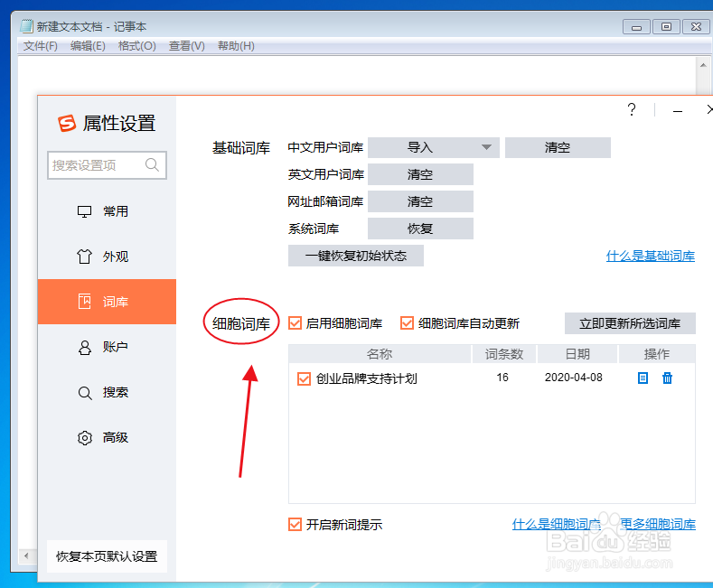The width and height of the screenshot is (713, 588).
Task: Go to the 账户 settings tab
Action: (107, 347)
